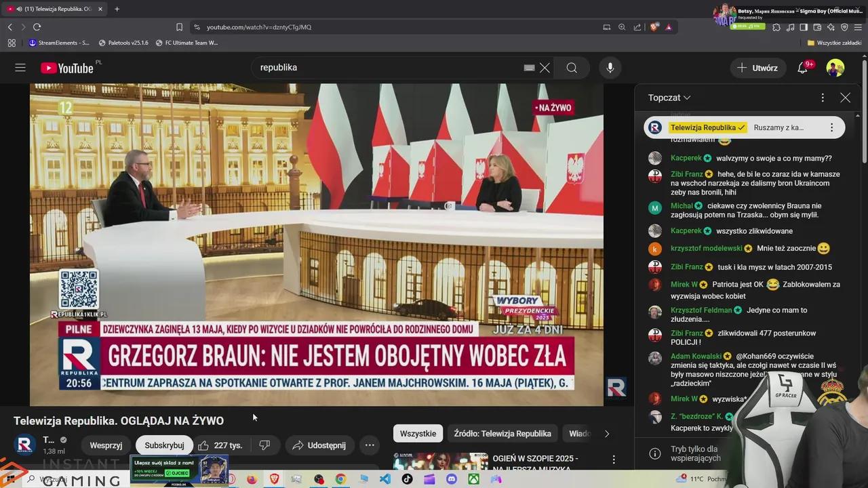Screen dimensions: 868x488
Task: Reload the current page
Action: click(37, 27)
